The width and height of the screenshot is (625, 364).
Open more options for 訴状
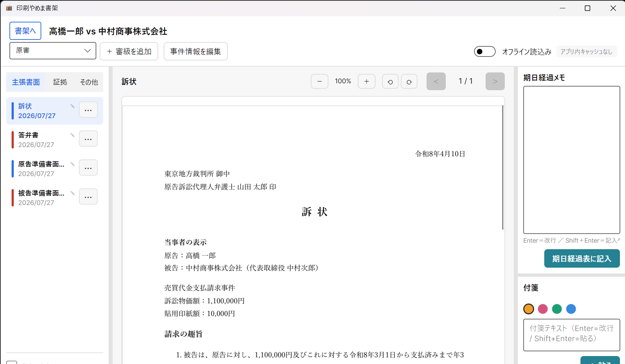tap(88, 110)
